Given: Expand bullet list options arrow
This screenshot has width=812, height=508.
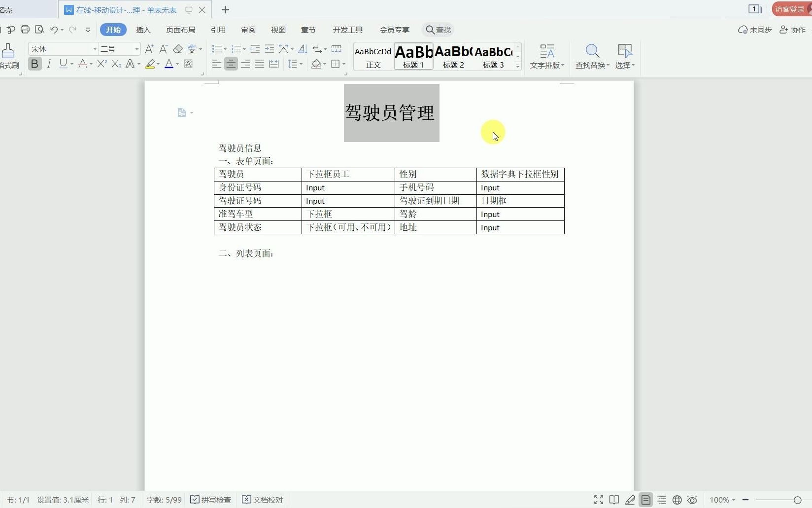Looking at the screenshot, I should pos(225,49).
